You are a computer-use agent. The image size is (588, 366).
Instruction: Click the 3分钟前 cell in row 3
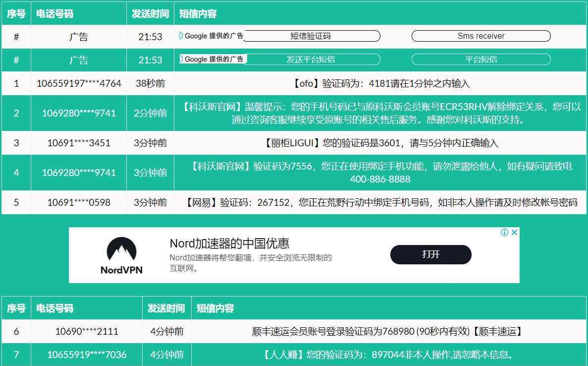pos(151,143)
